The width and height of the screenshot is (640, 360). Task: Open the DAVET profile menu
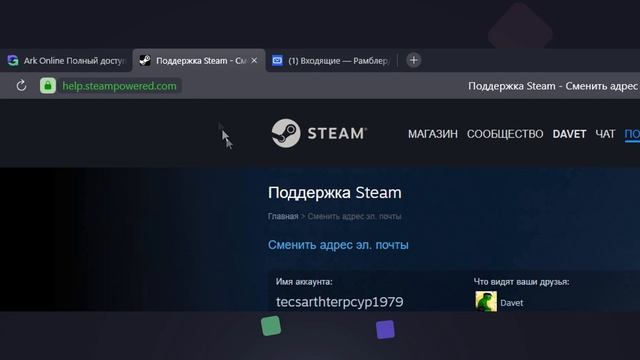[569, 134]
